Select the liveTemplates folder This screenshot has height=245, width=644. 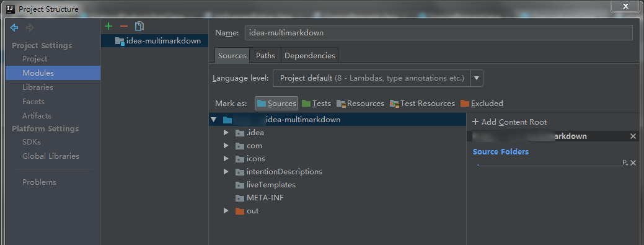click(x=337, y=185)
